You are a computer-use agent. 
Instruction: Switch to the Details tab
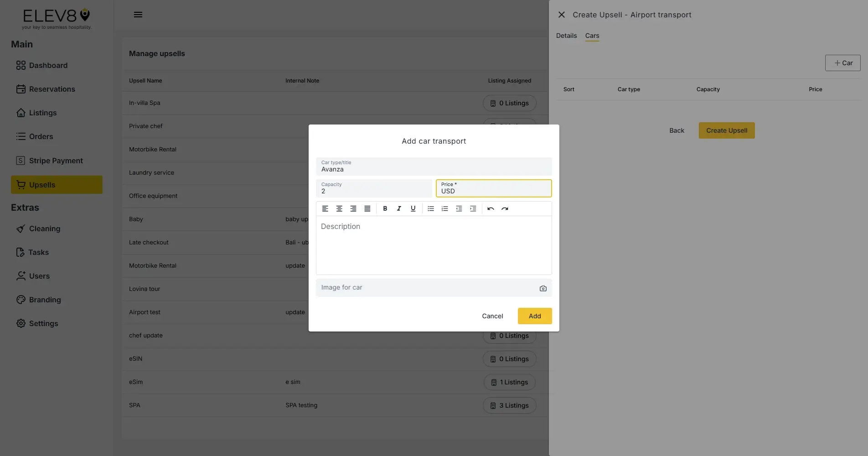(x=566, y=36)
